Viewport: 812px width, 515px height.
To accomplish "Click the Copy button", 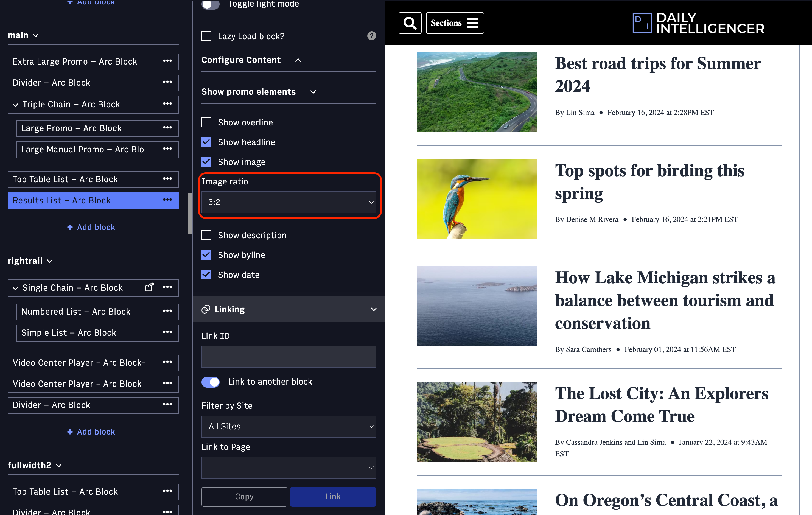I will [x=244, y=496].
